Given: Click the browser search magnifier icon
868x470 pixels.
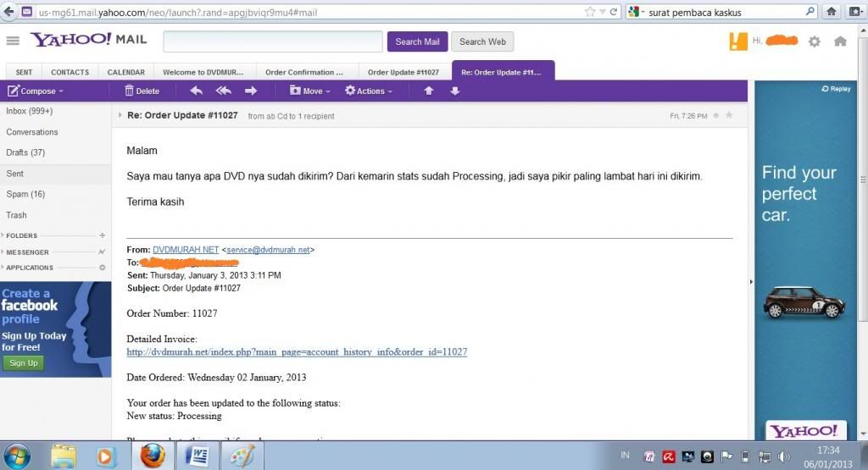Looking at the screenshot, I should pos(810,12).
